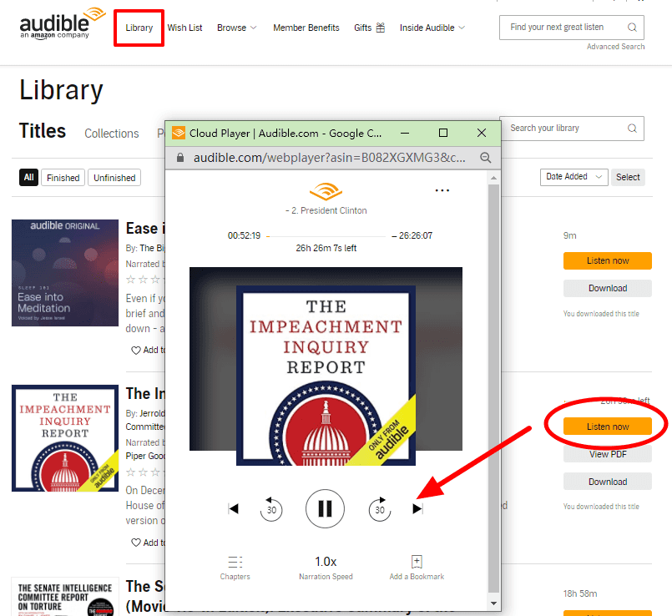Open the Library nav item

139,28
